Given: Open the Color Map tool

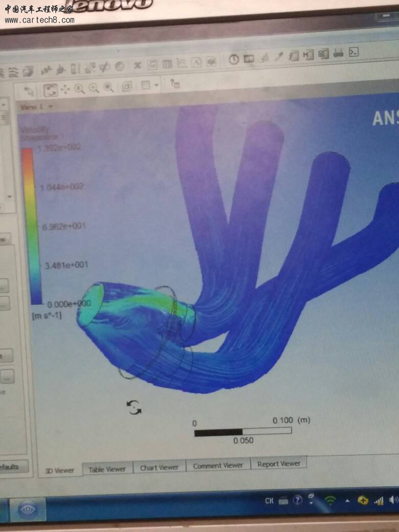Looking at the screenshot, I should (119, 66).
